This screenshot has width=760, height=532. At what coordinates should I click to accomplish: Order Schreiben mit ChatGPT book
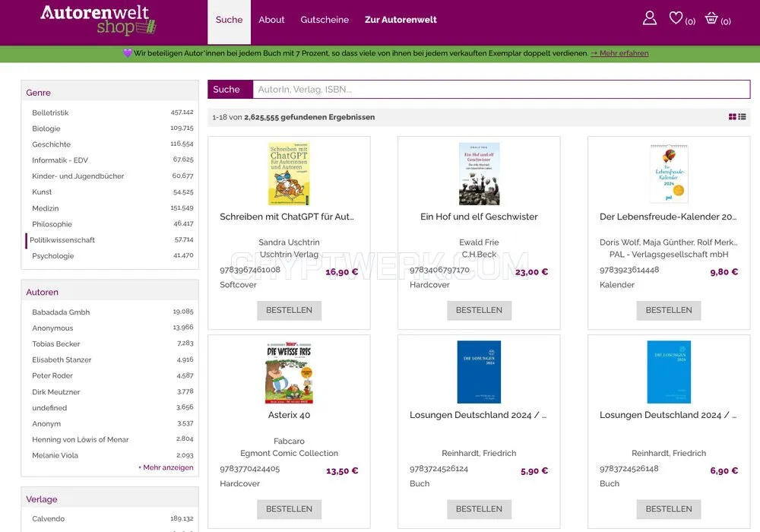tap(289, 310)
